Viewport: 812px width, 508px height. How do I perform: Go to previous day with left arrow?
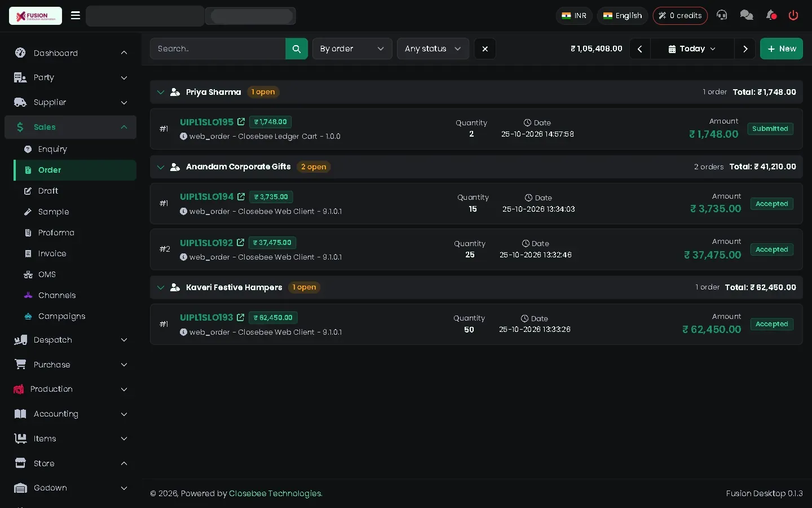(640, 49)
